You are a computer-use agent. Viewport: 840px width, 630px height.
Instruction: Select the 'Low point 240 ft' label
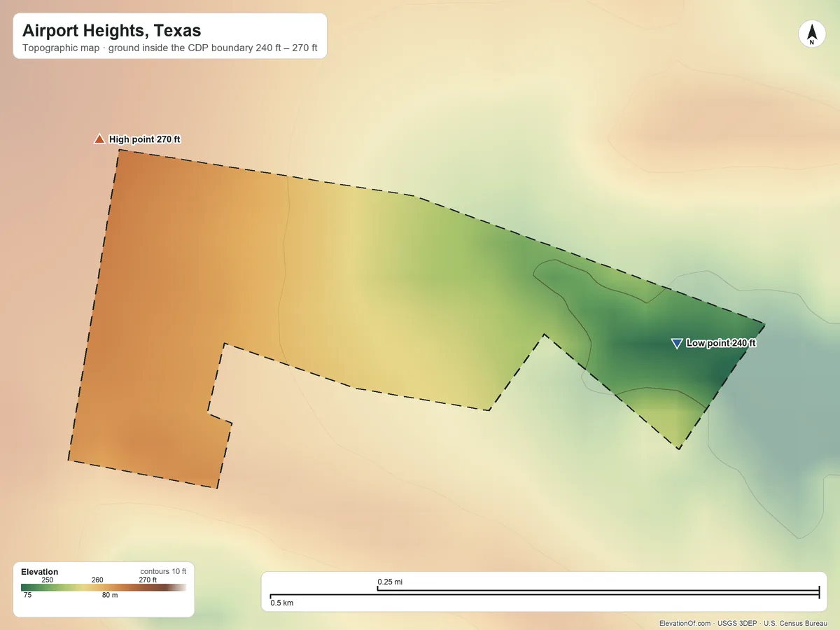721,343
